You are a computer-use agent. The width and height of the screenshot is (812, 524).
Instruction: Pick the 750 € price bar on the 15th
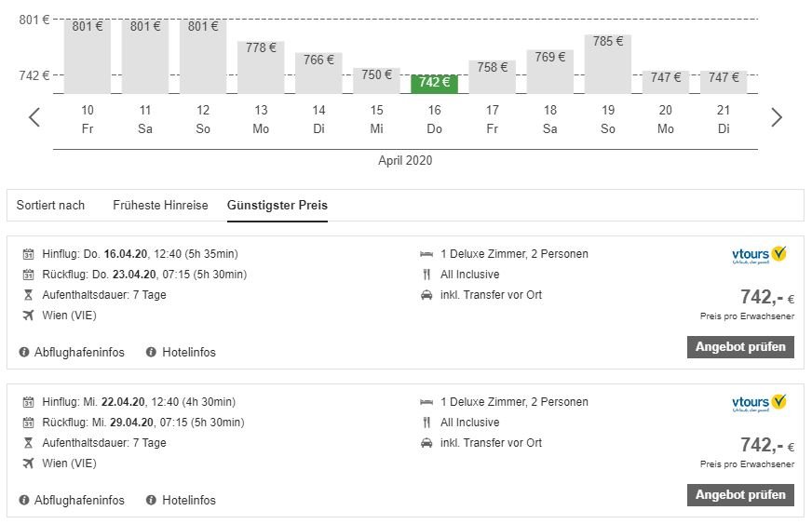click(x=377, y=80)
